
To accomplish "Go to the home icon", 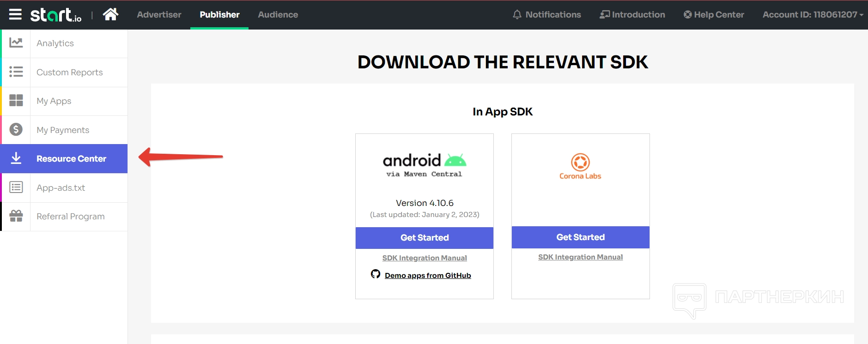I will pos(110,14).
